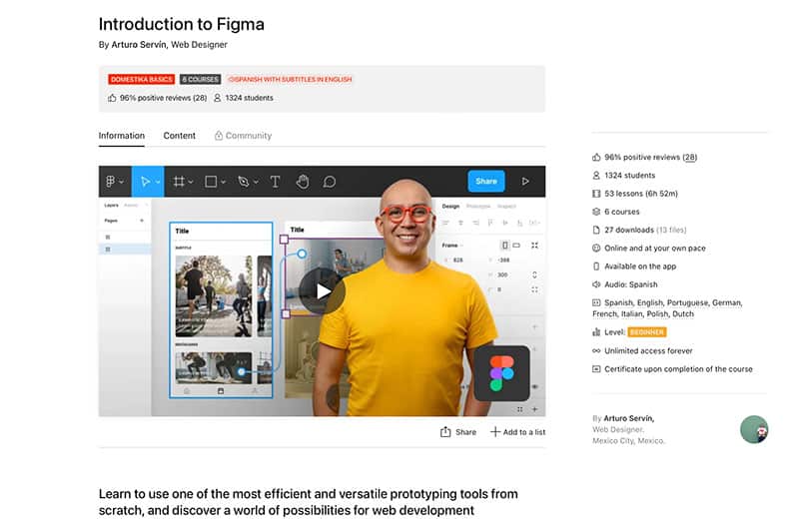This screenshot has height=532, width=799.
Task: Click the Figma logo tile on video
Action: pyautogui.click(x=502, y=373)
